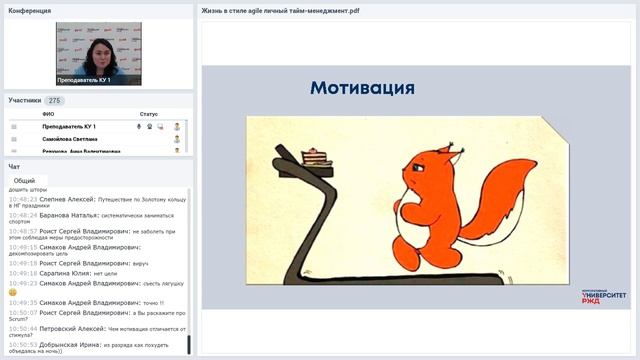Click the presenter video thumbnail
The image size is (640, 360).
[x=99, y=53]
